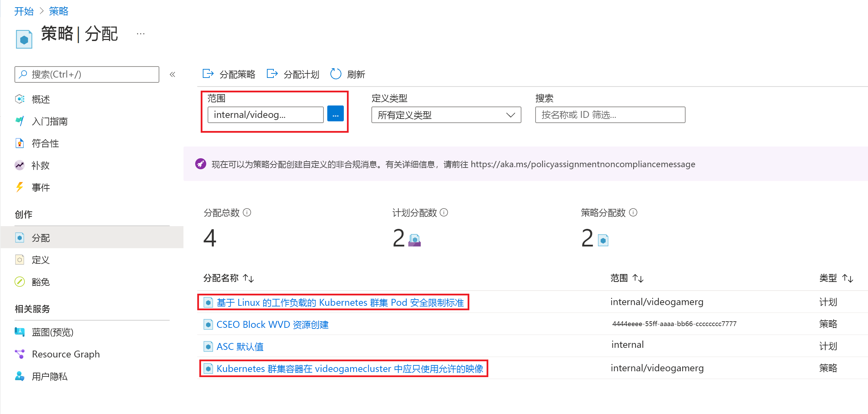
Task: Click the 用户隐私 user privacy icon
Action: coord(20,376)
